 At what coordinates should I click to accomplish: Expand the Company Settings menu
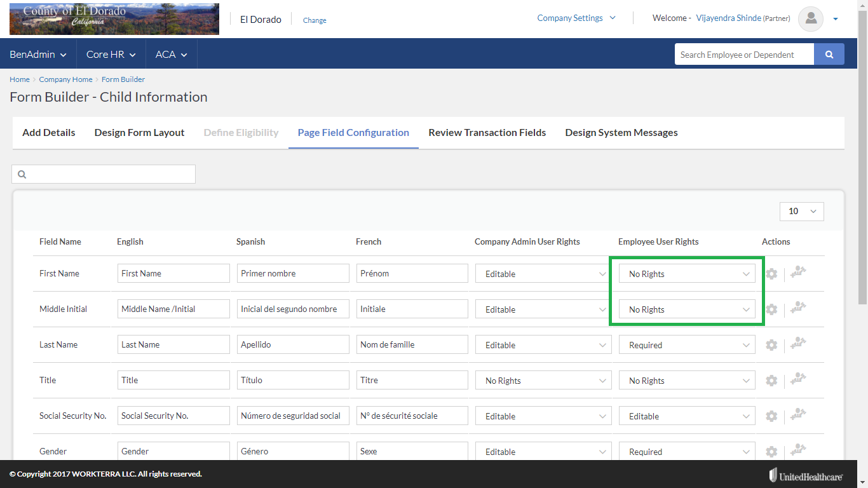tap(576, 18)
